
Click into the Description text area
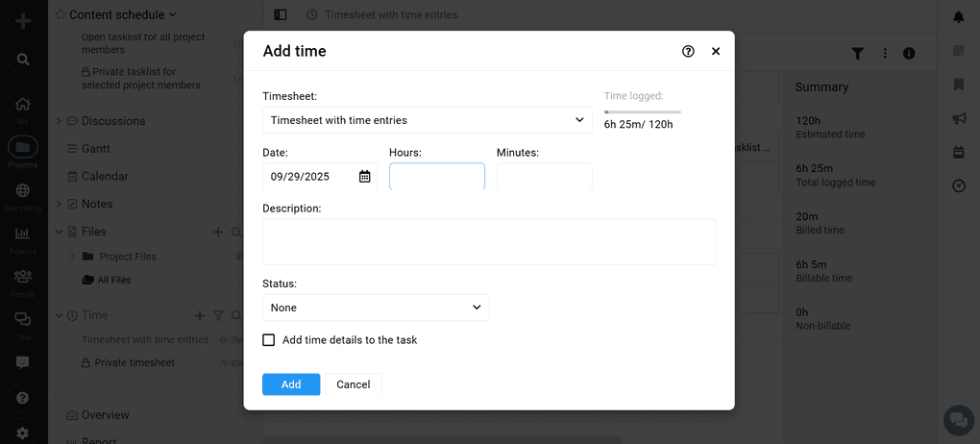click(489, 241)
